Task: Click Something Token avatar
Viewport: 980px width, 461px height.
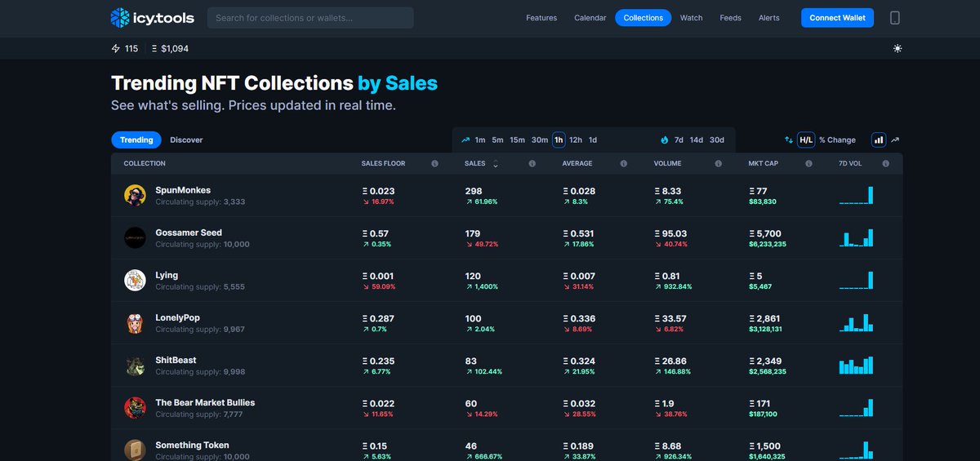Action: tap(135, 450)
